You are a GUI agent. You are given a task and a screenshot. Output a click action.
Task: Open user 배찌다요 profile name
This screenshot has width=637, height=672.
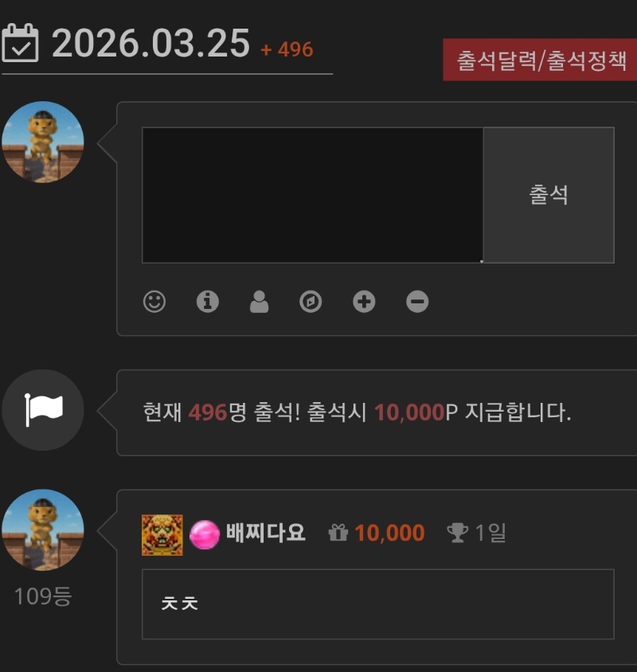pyautogui.click(x=265, y=533)
